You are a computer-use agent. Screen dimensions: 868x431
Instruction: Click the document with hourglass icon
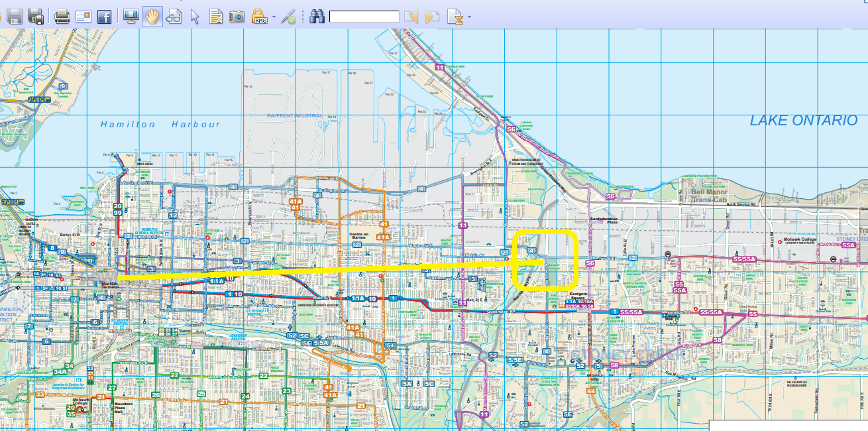(x=455, y=17)
